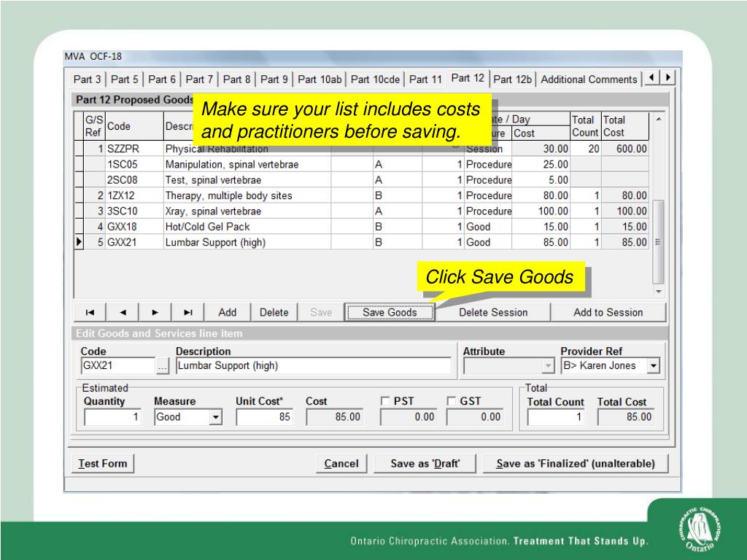
Task: Open the Additional Comments tab
Action: click(x=589, y=79)
